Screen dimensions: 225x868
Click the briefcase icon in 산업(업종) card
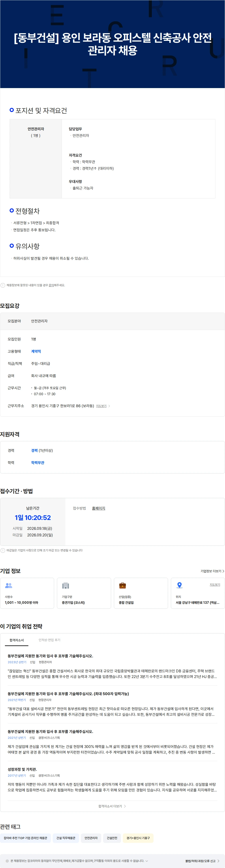pos(122,585)
